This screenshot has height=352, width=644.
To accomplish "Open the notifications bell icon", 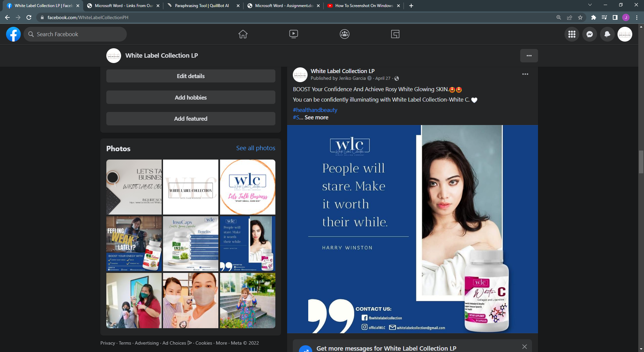I will [x=607, y=34].
